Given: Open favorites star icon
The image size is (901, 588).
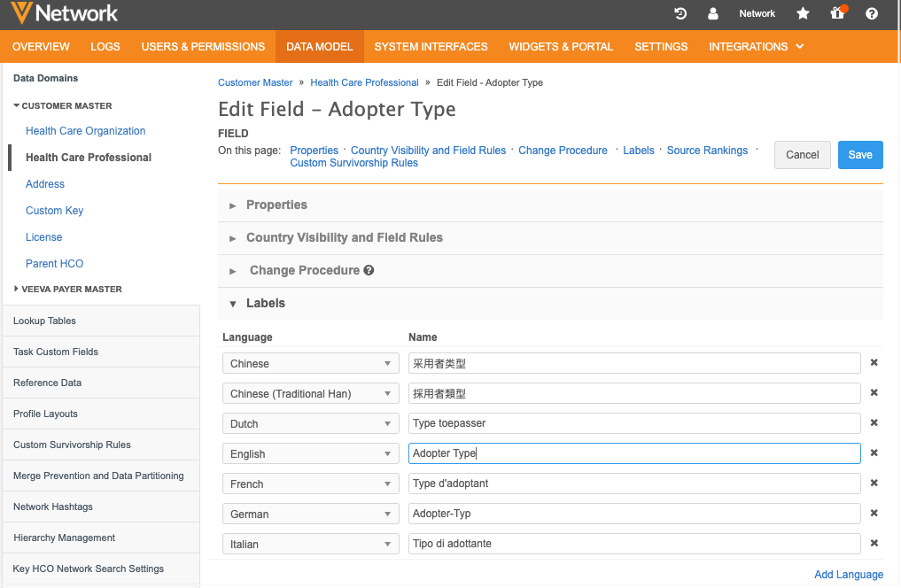Looking at the screenshot, I should 803,13.
